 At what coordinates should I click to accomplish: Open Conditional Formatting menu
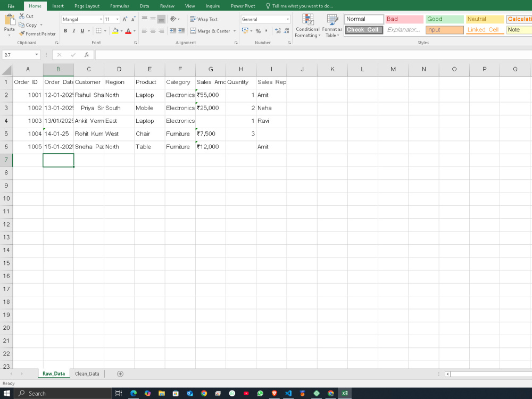point(307,26)
